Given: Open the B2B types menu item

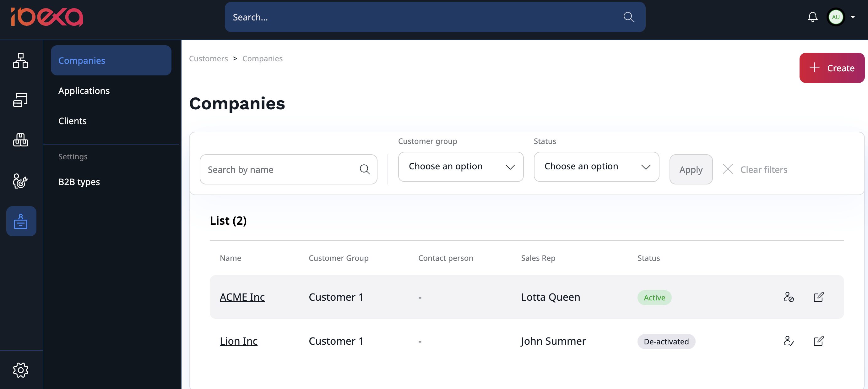Looking at the screenshot, I should pos(79,182).
